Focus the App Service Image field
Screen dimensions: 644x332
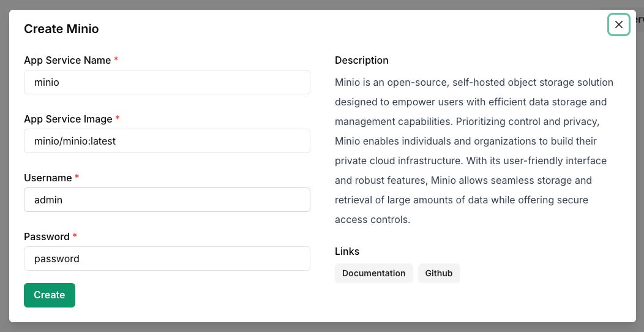[167, 141]
